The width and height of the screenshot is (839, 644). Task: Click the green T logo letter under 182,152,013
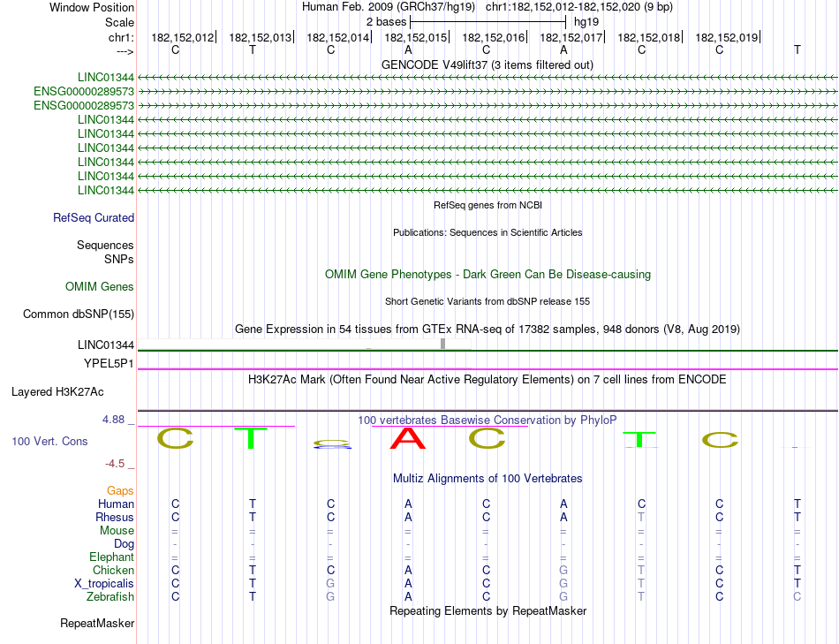click(251, 438)
